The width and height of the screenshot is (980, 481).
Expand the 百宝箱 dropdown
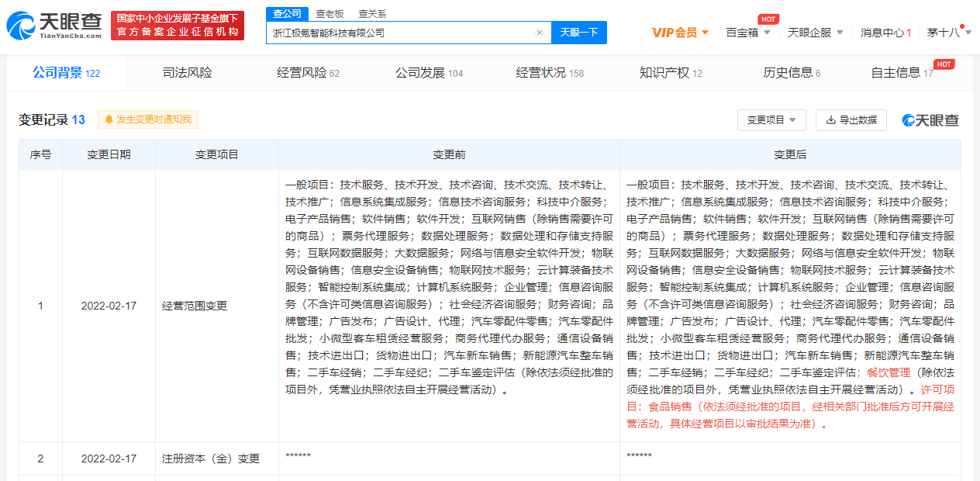coord(747,33)
